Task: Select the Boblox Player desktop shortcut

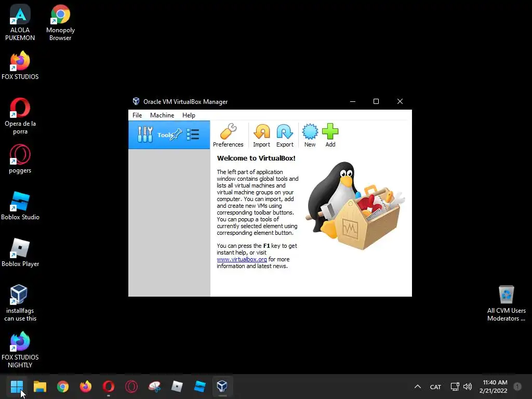Action: (x=20, y=252)
